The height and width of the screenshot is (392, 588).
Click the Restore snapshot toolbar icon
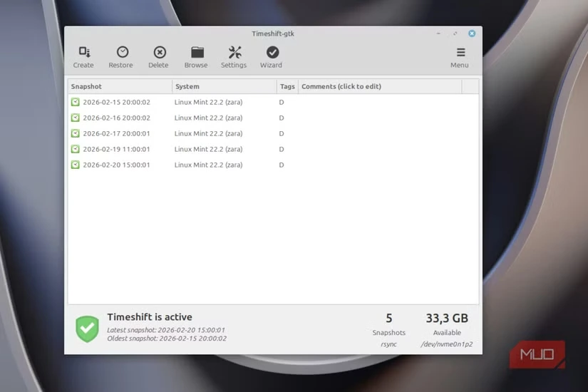[122, 53]
